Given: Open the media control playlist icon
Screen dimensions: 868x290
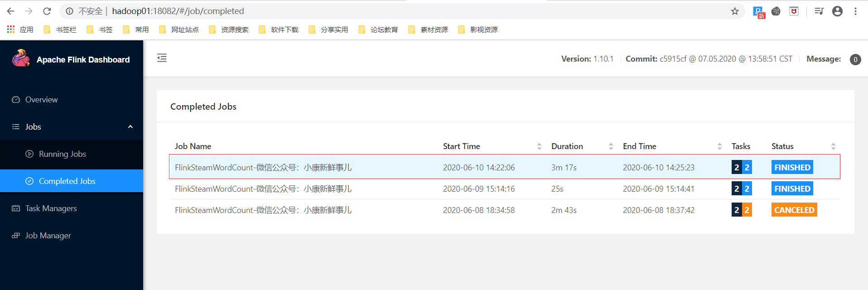Looking at the screenshot, I should pyautogui.click(x=819, y=11).
